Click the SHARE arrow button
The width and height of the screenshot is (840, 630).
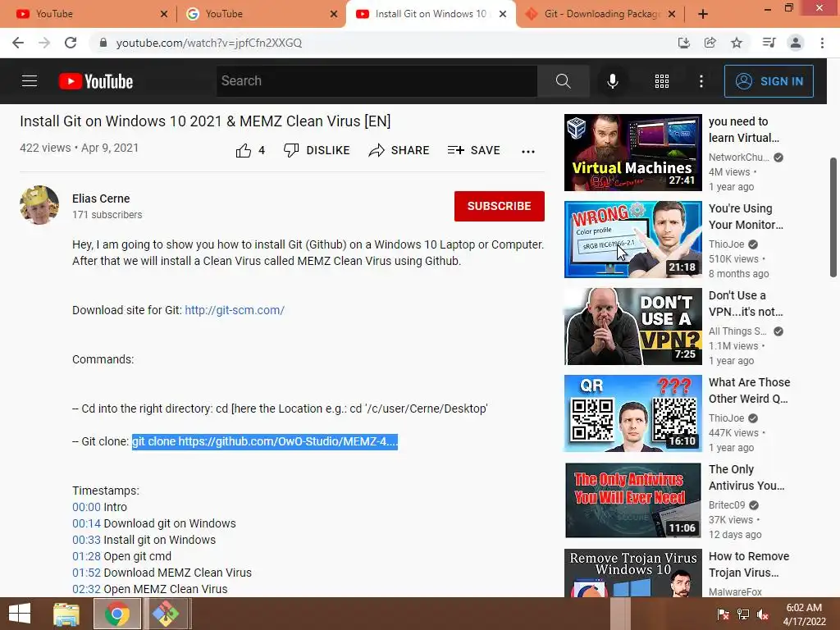(399, 151)
